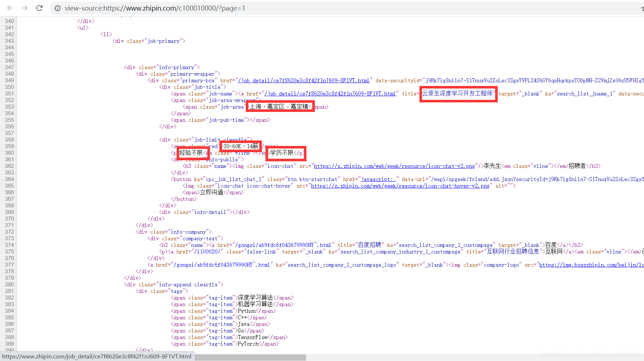This screenshot has height=361, width=644.
Task: Reload the page with the refresh icon
Action: (x=39, y=8)
